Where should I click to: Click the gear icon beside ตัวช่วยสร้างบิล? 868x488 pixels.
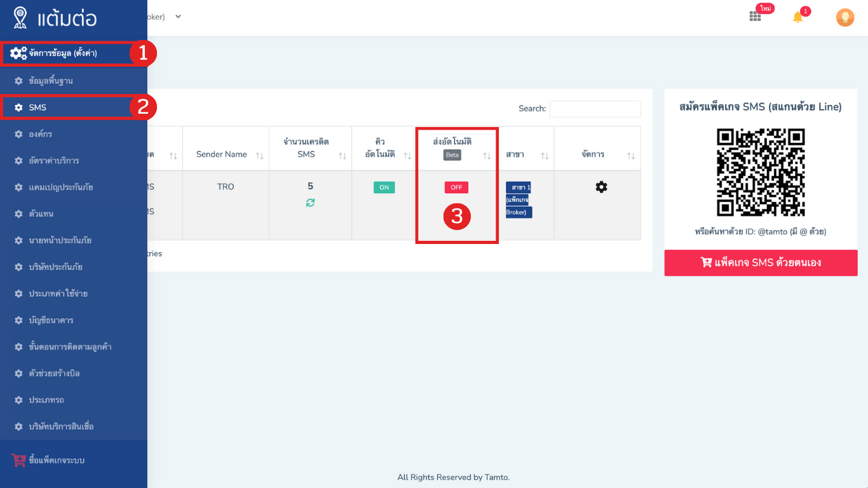pos(18,374)
